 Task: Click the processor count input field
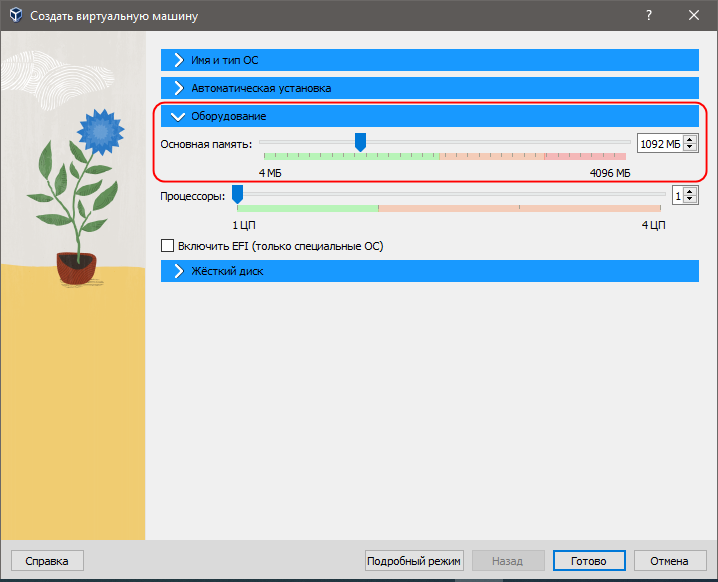click(678, 196)
